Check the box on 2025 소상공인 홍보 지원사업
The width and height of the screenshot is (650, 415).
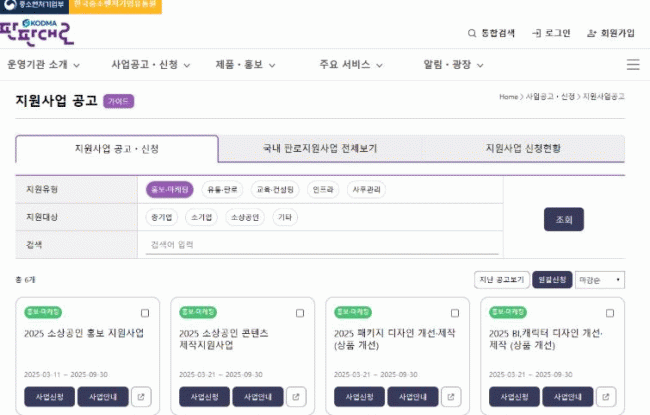coord(145,313)
